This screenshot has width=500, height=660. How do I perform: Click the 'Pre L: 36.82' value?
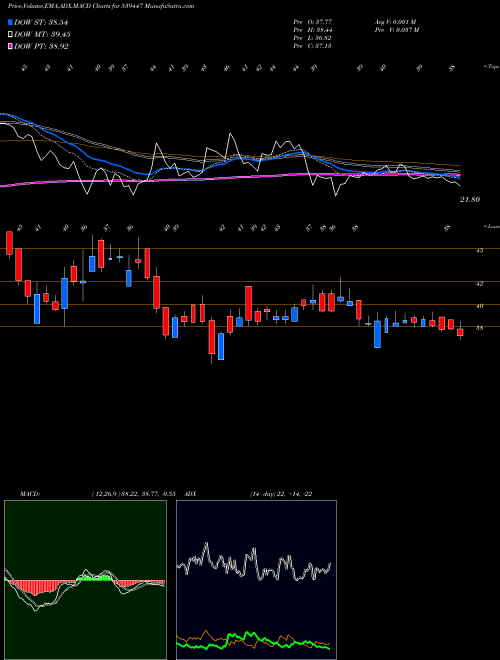click(x=313, y=38)
